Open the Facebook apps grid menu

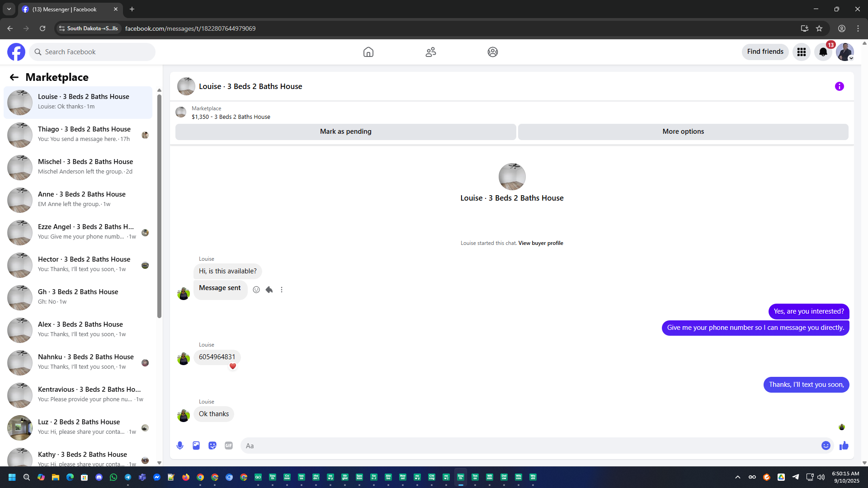[801, 52]
